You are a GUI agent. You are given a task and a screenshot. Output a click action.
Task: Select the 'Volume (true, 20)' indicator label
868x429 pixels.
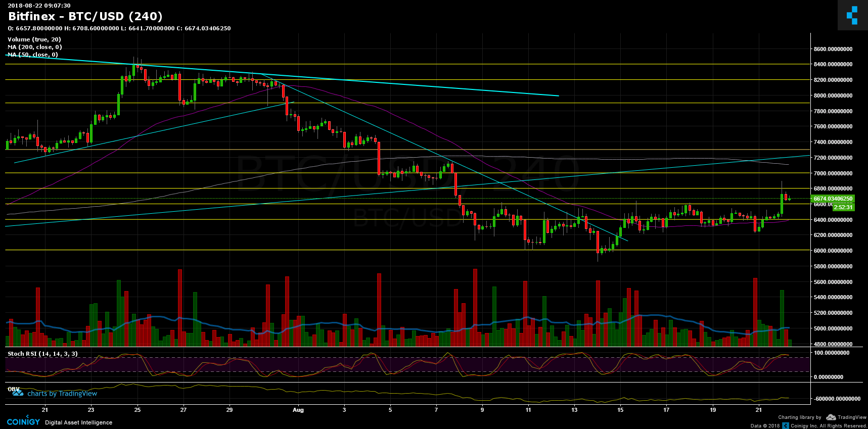click(x=34, y=39)
